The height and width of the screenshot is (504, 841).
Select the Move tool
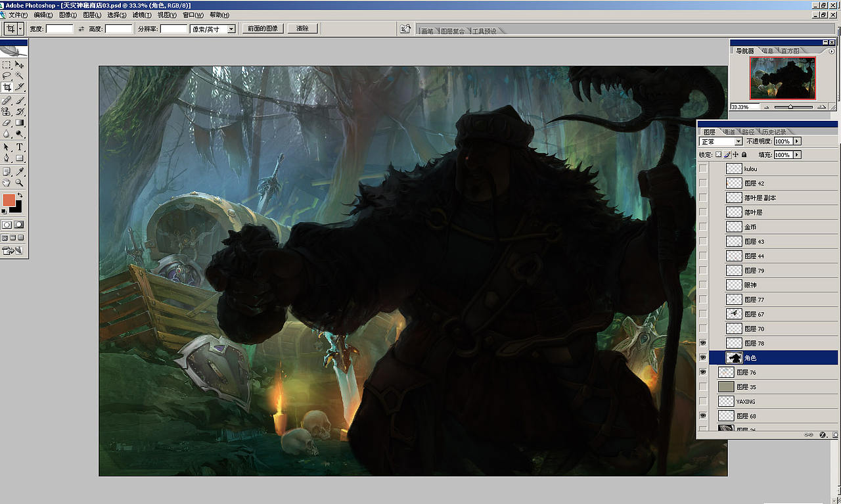point(20,65)
